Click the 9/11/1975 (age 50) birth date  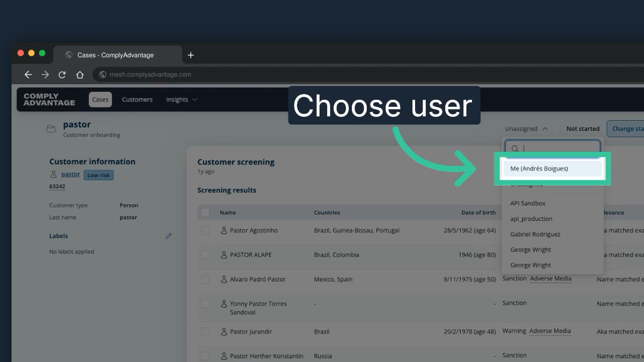tap(470, 280)
